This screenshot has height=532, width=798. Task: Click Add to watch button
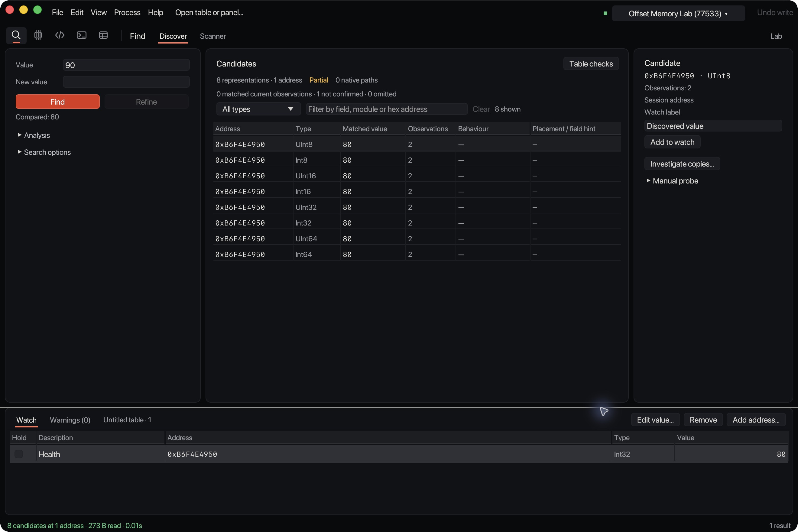point(672,142)
